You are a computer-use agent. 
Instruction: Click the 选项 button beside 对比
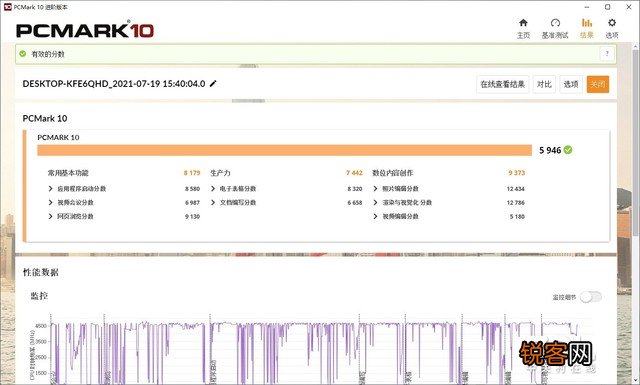coord(571,84)
